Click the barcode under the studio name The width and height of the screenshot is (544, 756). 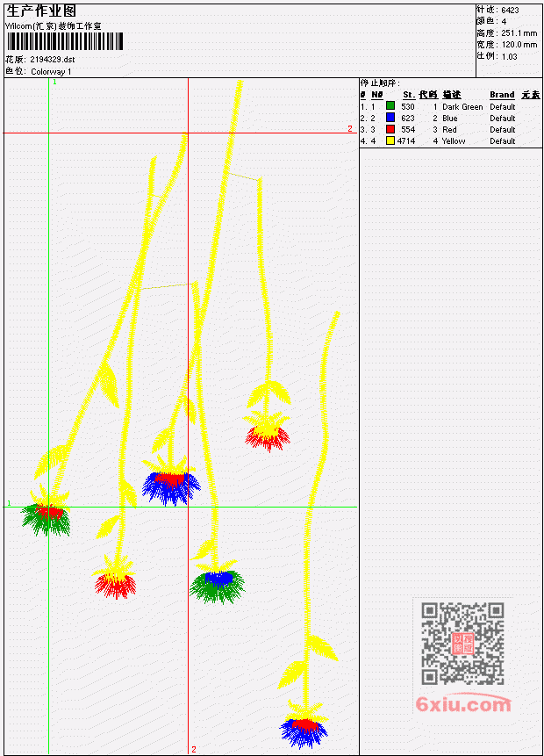(65, 41)
